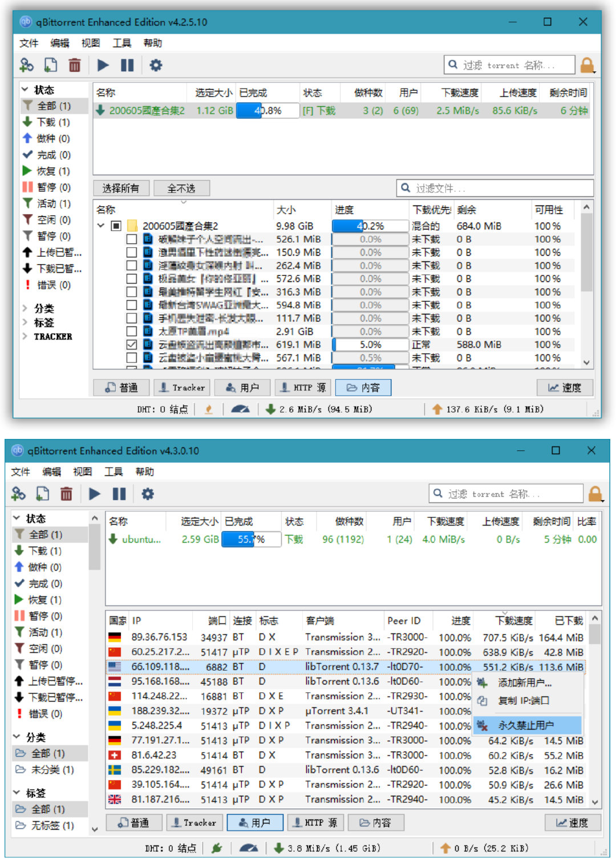The width and height of the screenshot is (616, 863).
Task: Uncheck the checked 619.1 MiB file checkbox
Action: coord(131,345)
